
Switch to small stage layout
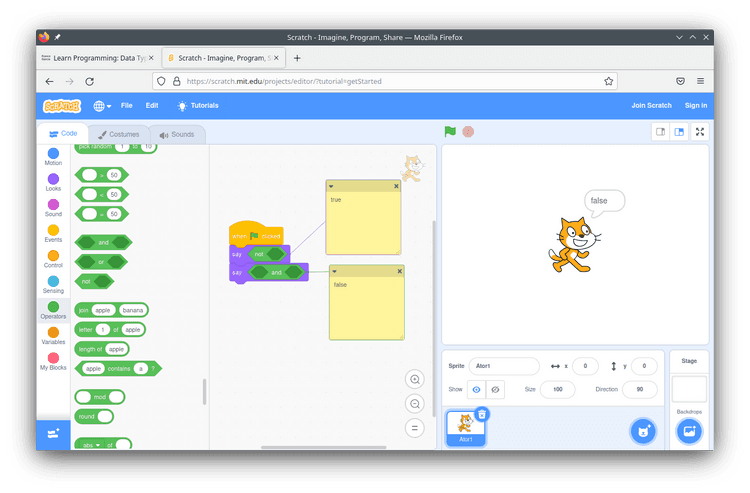tap(660, 131)
